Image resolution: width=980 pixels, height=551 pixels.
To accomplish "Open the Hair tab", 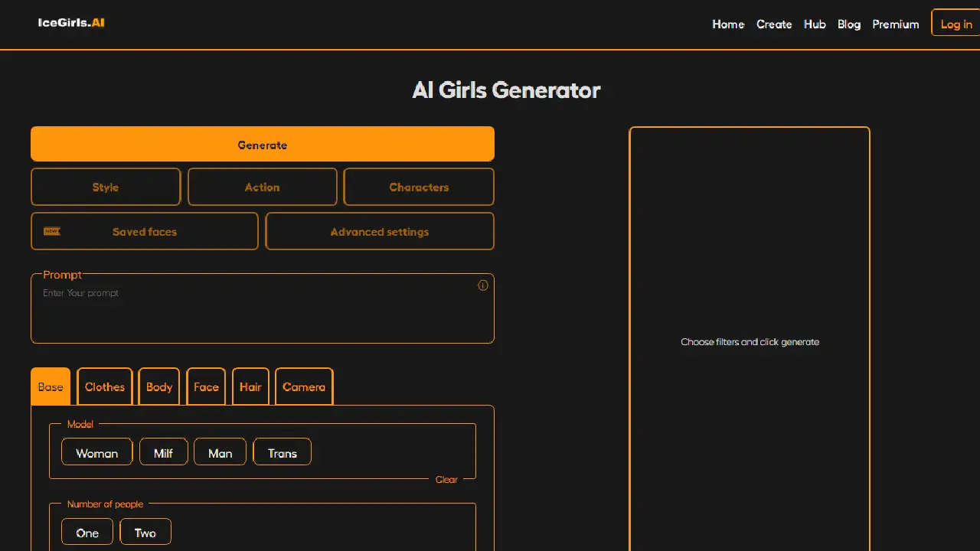I will (x=250, y=386).
